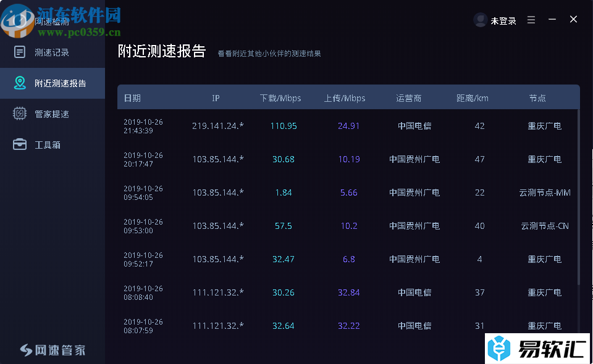Click the 节点 column header

(537, 98)
